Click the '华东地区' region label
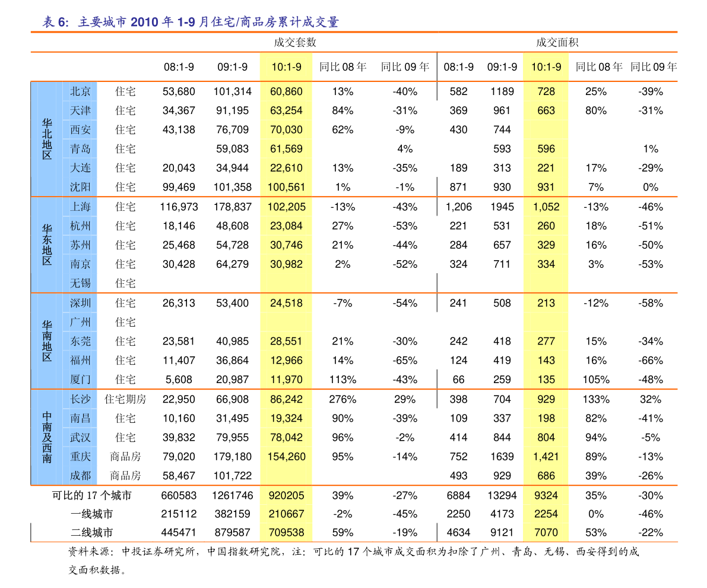This screenshot has width=707, height=588. tap(47, 245)
